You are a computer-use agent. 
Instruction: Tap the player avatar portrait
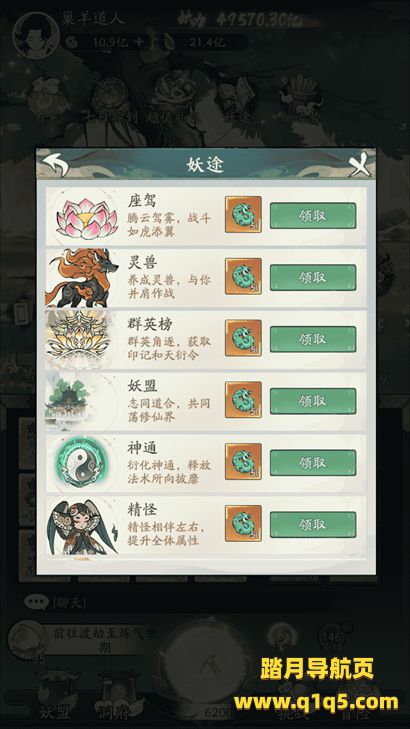pyautogui.click(x=36, y=35)
